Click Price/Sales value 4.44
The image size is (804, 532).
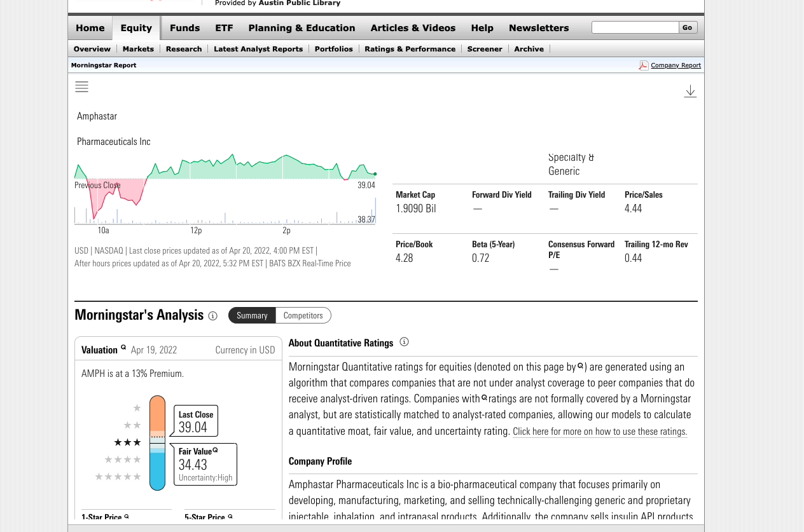(x=634, y=208)
